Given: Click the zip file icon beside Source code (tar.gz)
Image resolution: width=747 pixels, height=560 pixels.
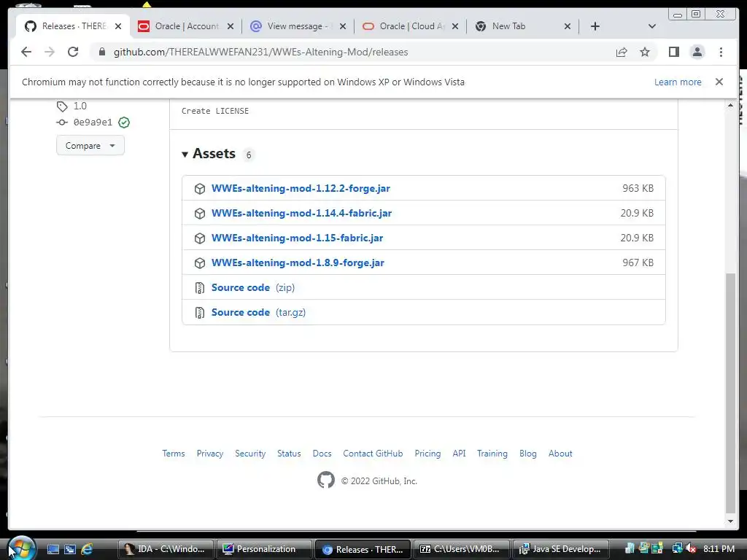Looking at the screenshot, I should [200, 312].
